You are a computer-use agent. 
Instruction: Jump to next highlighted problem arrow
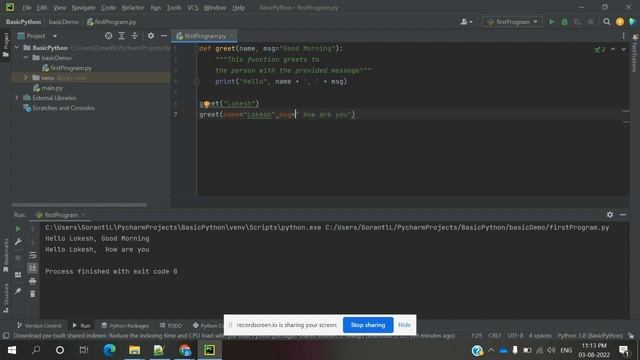point(623,49)
